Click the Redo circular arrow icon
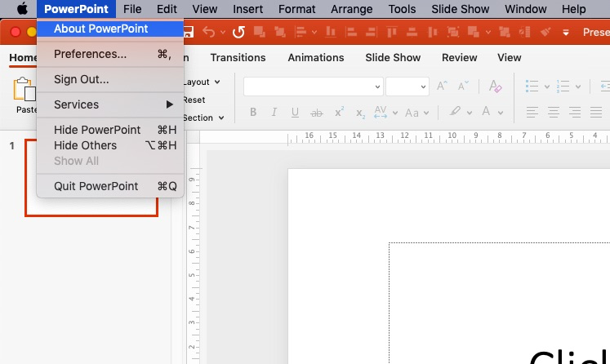 pyautogui.click(x=238, y=32)
